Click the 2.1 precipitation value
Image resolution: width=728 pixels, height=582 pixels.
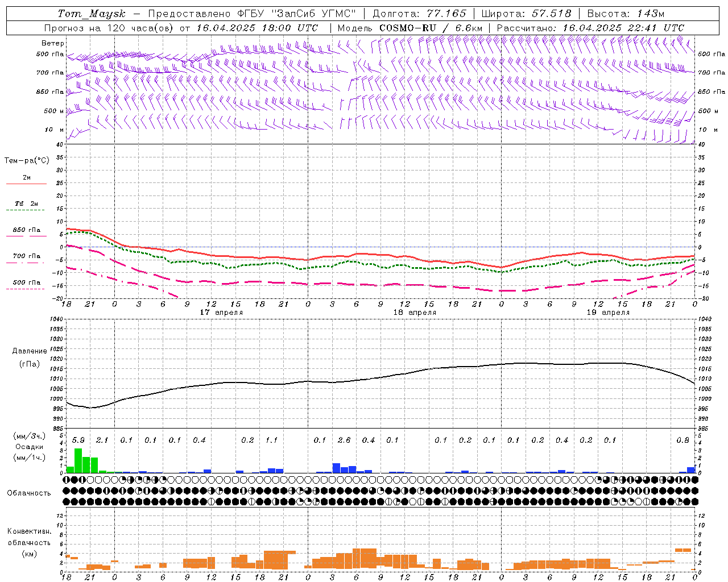coord(102,440)
